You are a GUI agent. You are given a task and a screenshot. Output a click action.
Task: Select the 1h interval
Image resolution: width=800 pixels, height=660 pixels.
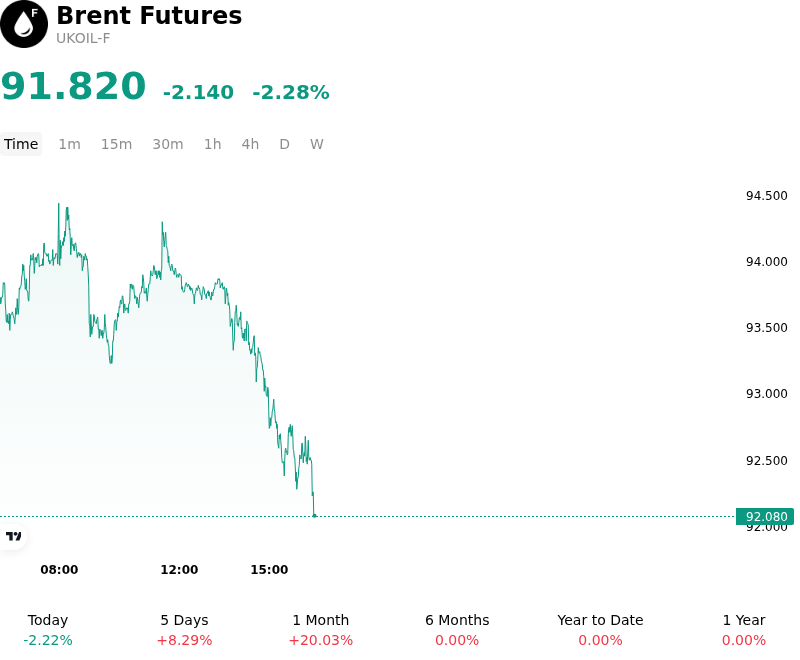point(213,144)
